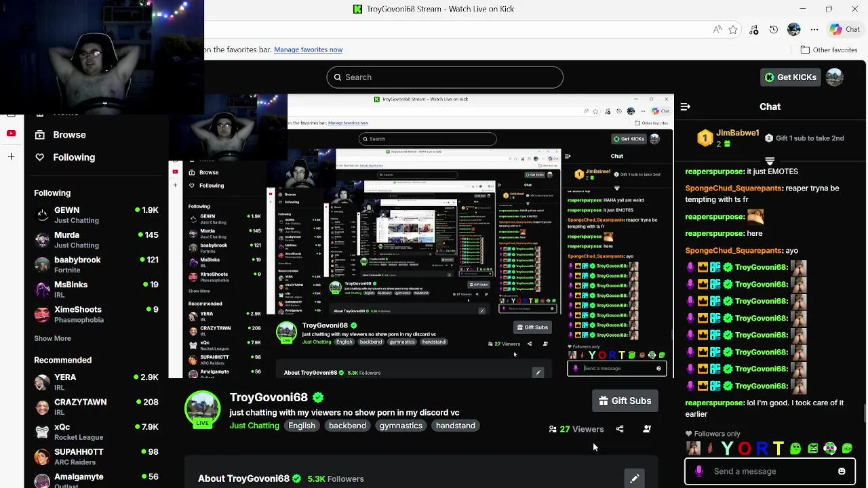This screenshot has height=488, width=868.
Task: Click the gymnastics tag
Action: coord(401,426)
